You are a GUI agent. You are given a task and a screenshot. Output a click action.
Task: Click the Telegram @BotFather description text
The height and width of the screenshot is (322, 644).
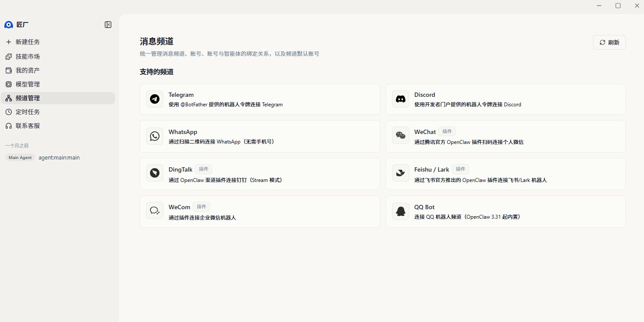[226, 105]
